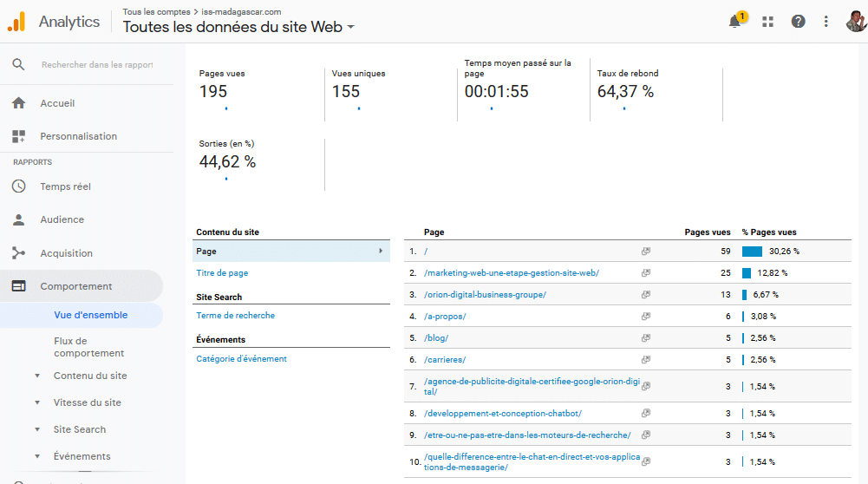Expand Événements submenu
Screen dimensions: 868x484
(x=37, y=456)
